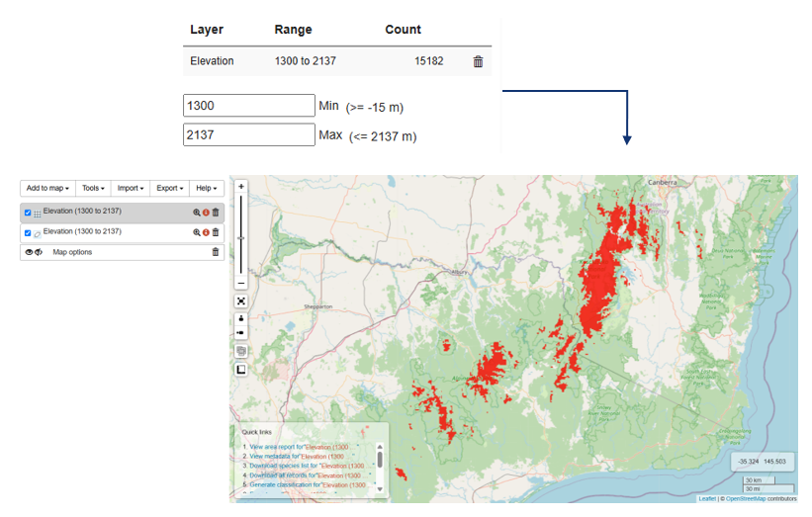Open the Import menu
Viewport: 812px width, 517px height.
click(x=131, y=188)
